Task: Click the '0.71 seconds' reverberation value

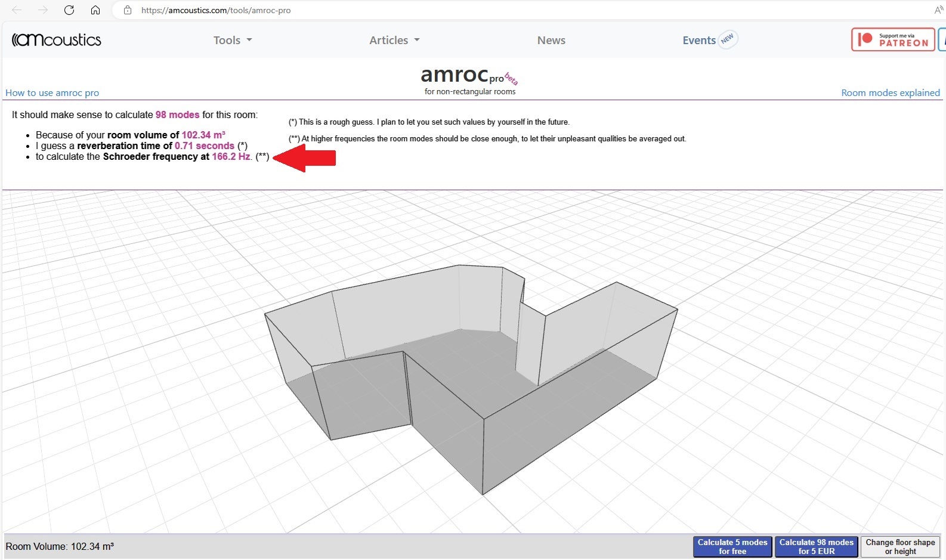Action: click(x=205, y=146)
